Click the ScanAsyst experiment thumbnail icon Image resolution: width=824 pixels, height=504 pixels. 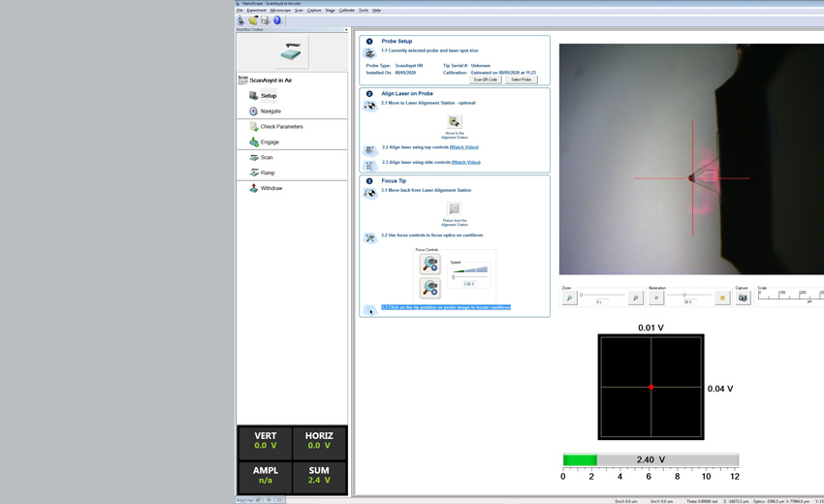pos(291,51)
